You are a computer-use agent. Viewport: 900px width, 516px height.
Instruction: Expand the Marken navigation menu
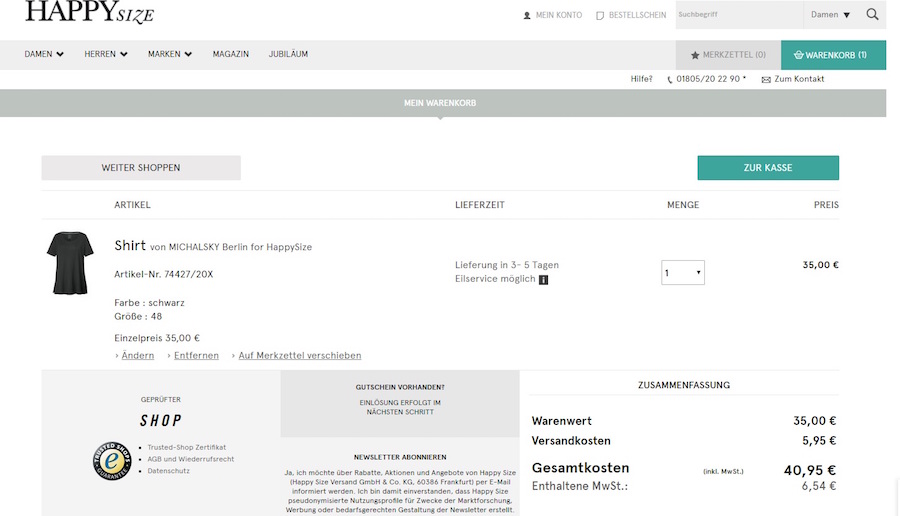click(170, 54)
